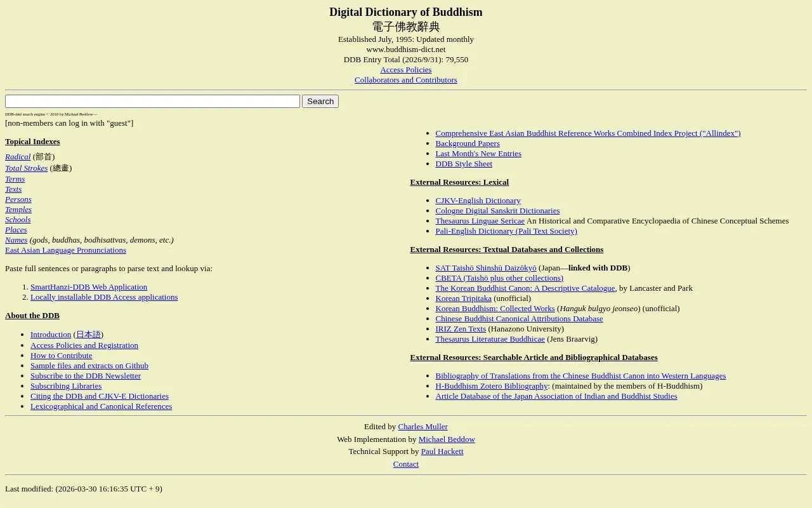Open Locally installable DDB Access applications
Viewport: 812px width, 508px height.
click(x=104, y=297)
